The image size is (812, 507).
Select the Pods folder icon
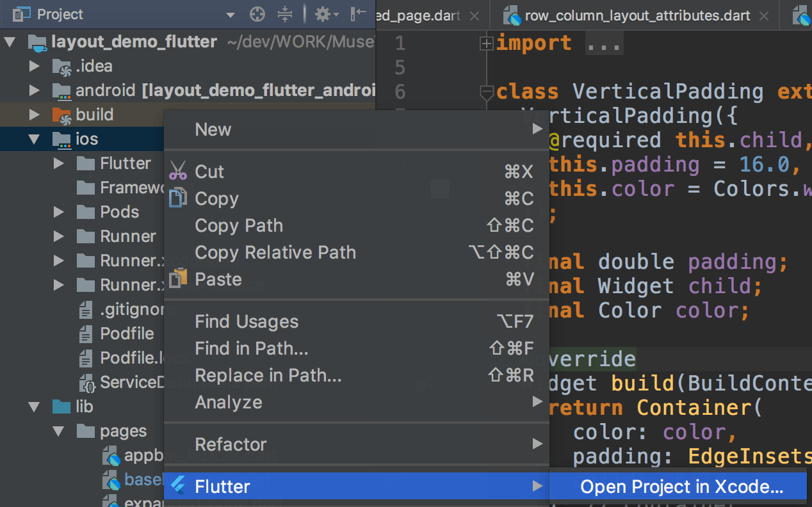click(x=86, y=212)
